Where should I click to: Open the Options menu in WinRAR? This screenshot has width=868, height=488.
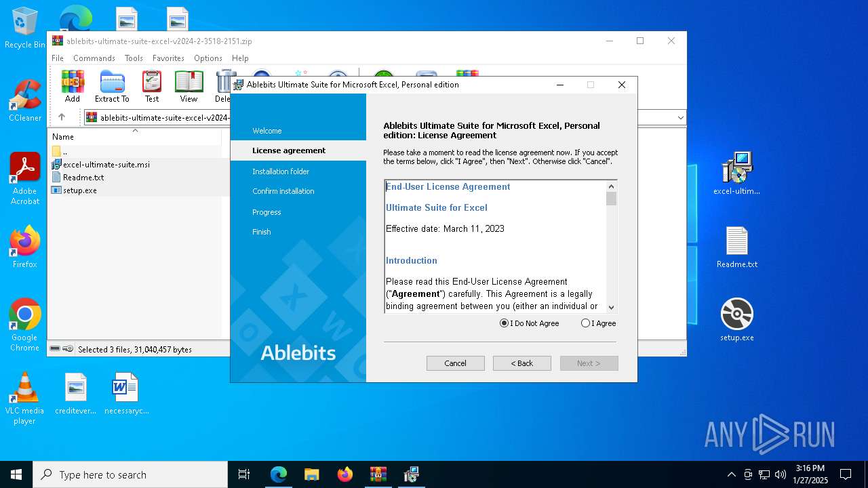[208, 58]
